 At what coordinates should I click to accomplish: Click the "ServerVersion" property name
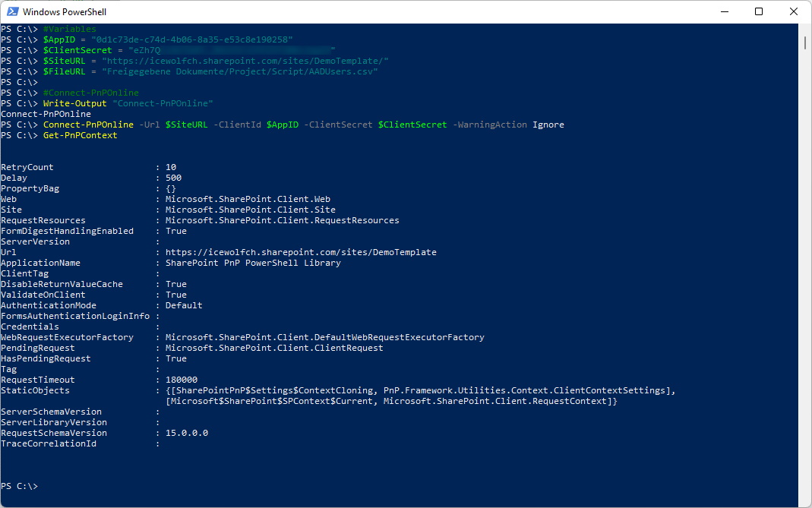(x=35, y=241)
